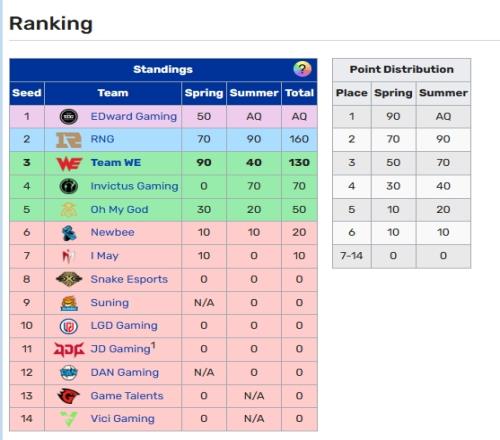Open the Invictus Gaming team link

[x=134, y=186]
